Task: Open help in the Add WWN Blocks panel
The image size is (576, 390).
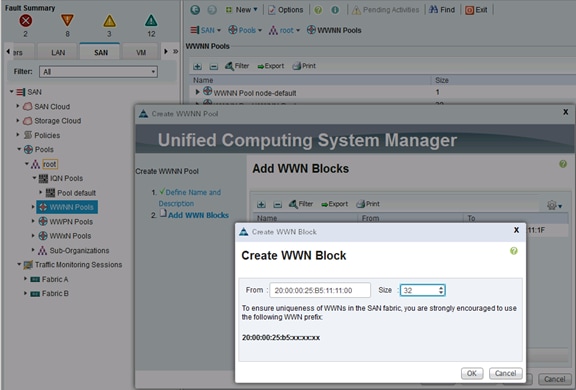Action: pos(563,164)
